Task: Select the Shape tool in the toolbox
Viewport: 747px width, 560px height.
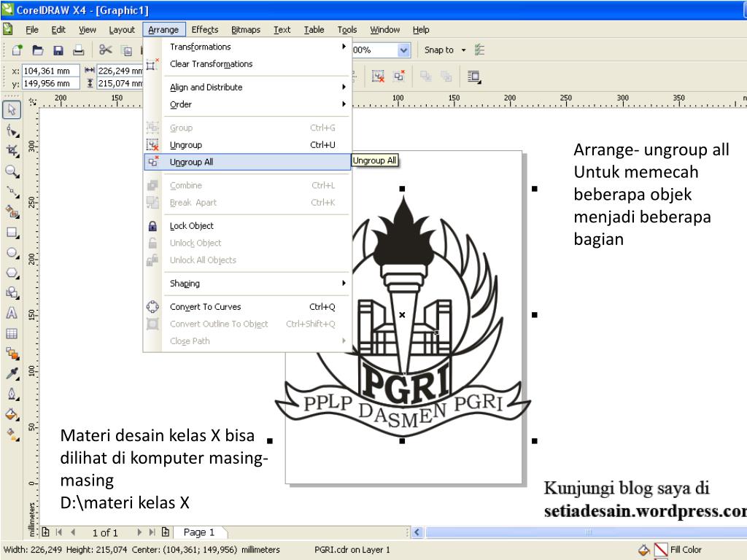Action: [x=12, y=131]
